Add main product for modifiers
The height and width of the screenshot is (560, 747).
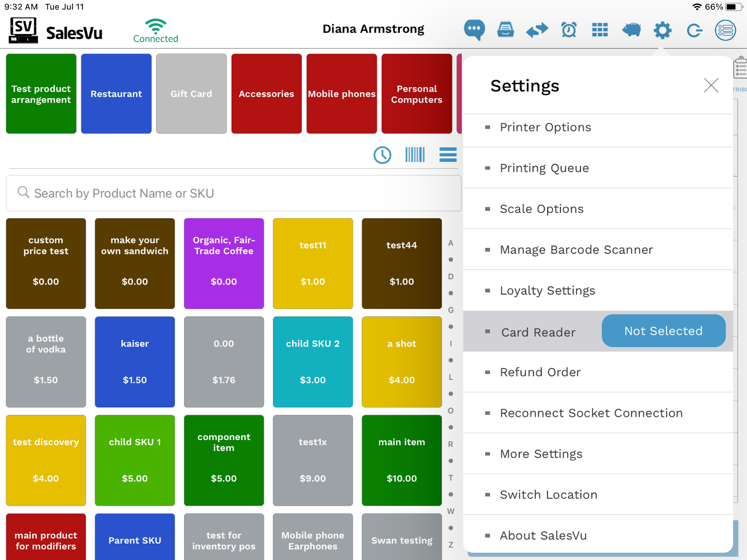click(46, 537)
